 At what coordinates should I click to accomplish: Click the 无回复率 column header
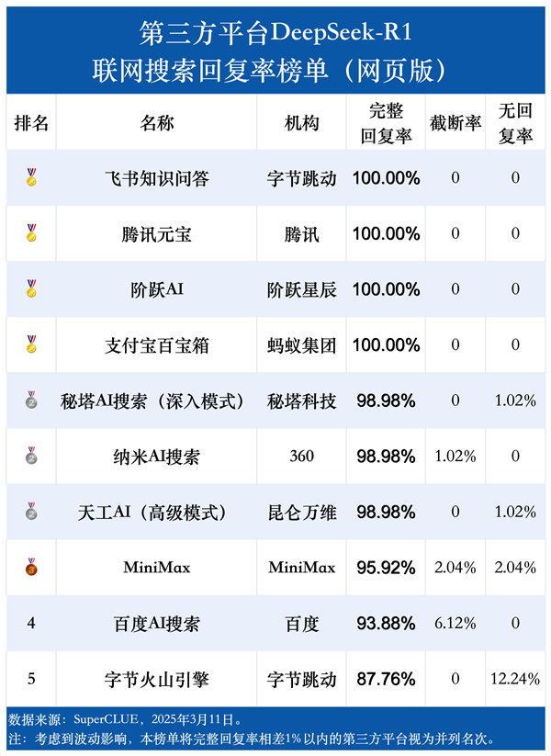tap(515, 123)
